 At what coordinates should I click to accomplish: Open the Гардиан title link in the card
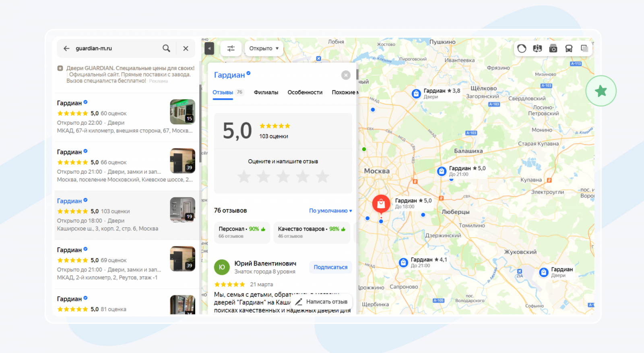click(229, 75)
